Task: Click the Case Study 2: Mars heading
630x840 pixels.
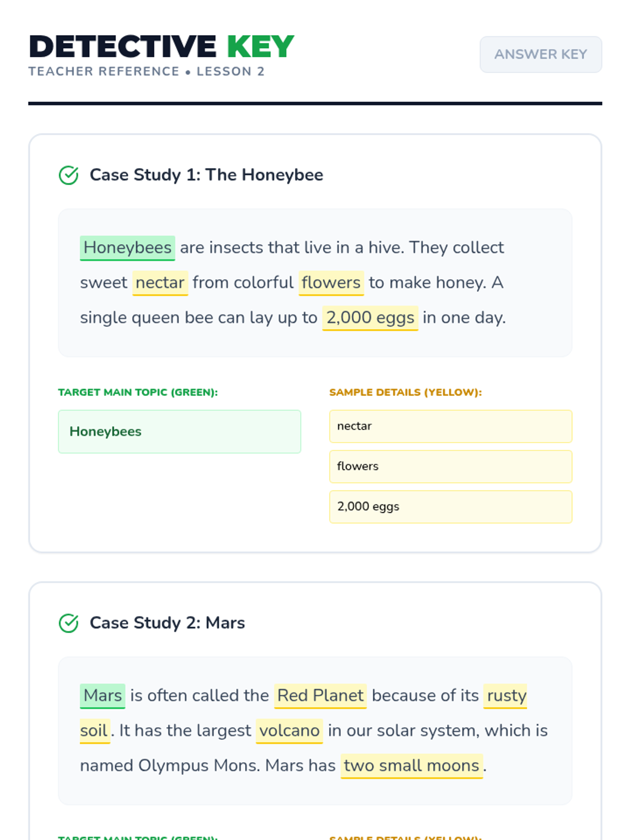Action: [167, 623]
